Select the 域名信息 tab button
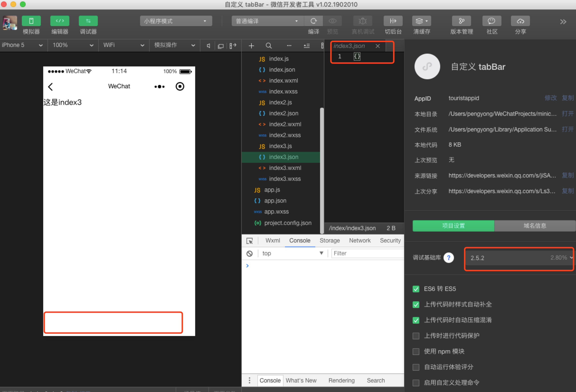This screenshot has height=392, width=576. point(535,226)
